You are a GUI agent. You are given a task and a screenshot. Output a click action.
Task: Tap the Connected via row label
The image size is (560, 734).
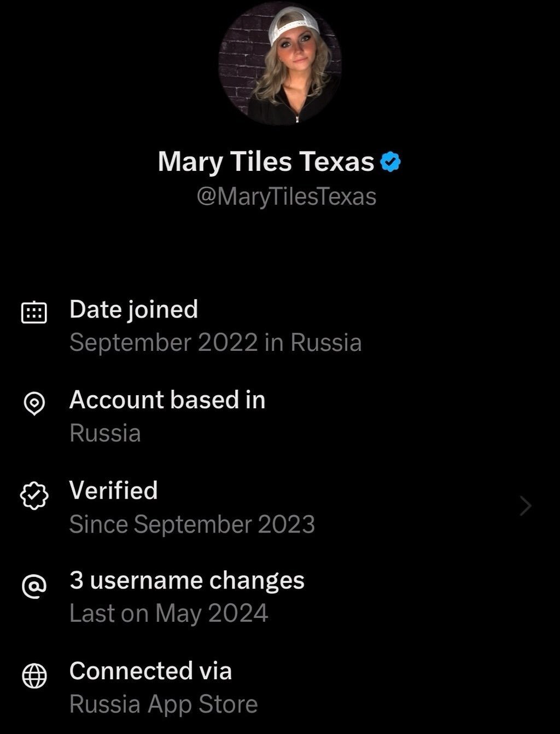150,671
